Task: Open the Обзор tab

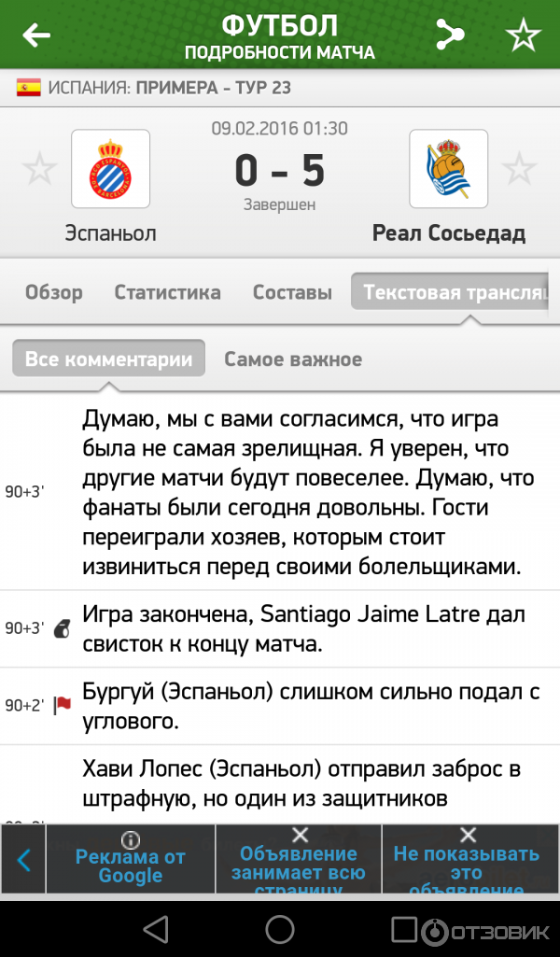Action: point(54,292)
